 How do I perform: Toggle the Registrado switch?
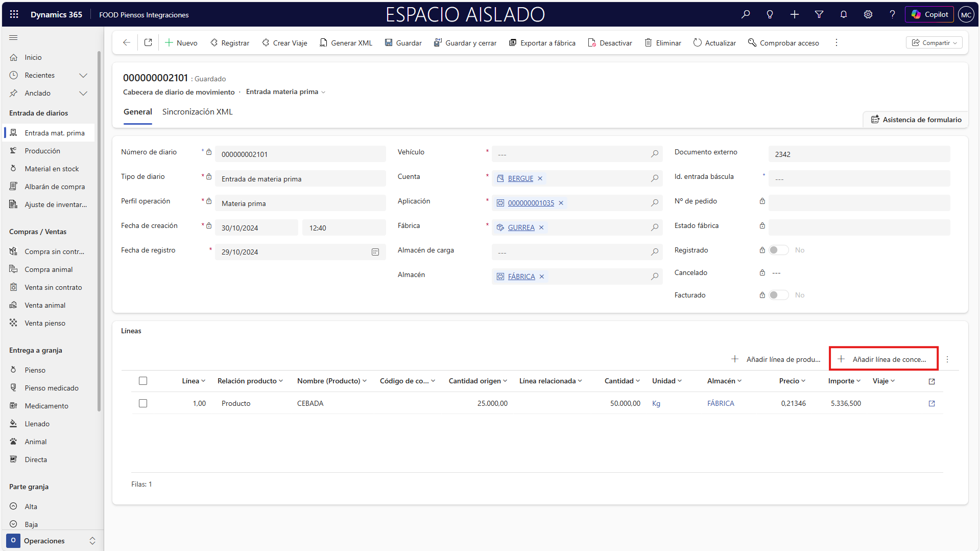[x=779, y=250]
